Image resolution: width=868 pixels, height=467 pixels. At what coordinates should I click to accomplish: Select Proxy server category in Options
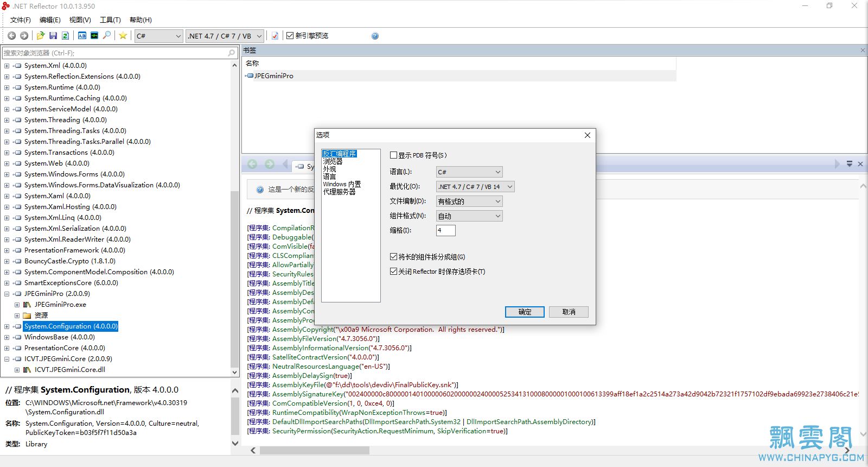tap(339, 192)
